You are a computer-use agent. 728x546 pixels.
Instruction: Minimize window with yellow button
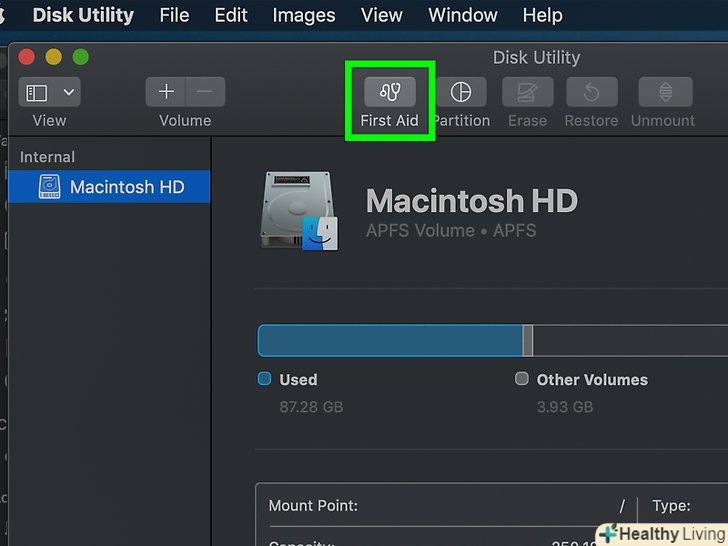[x=53, y=57]
